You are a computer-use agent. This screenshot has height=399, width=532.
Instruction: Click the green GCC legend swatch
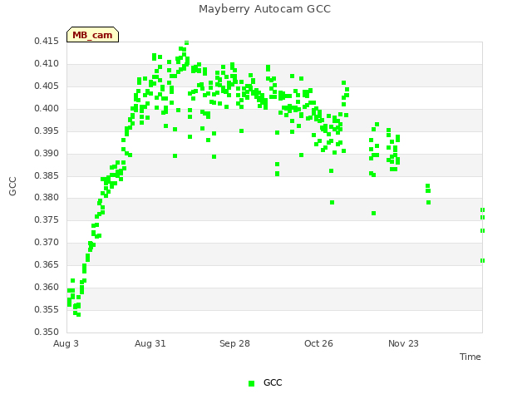(x=251, y=383)
